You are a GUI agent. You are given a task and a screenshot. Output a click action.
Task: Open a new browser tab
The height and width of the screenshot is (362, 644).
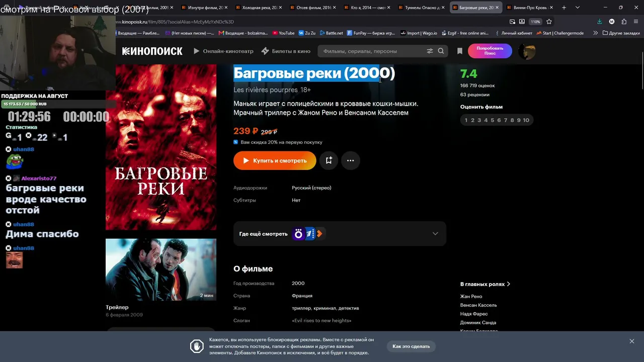[564, 8]
